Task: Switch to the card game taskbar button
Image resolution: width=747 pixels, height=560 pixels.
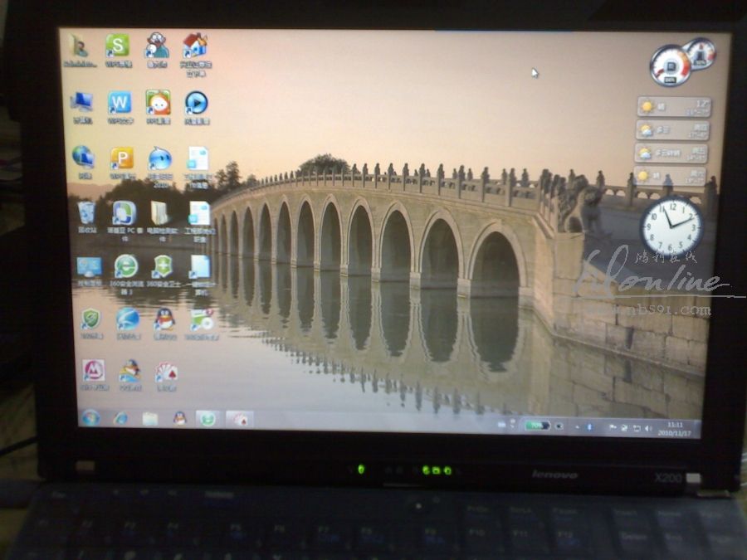Action: (x=240, y=420)
